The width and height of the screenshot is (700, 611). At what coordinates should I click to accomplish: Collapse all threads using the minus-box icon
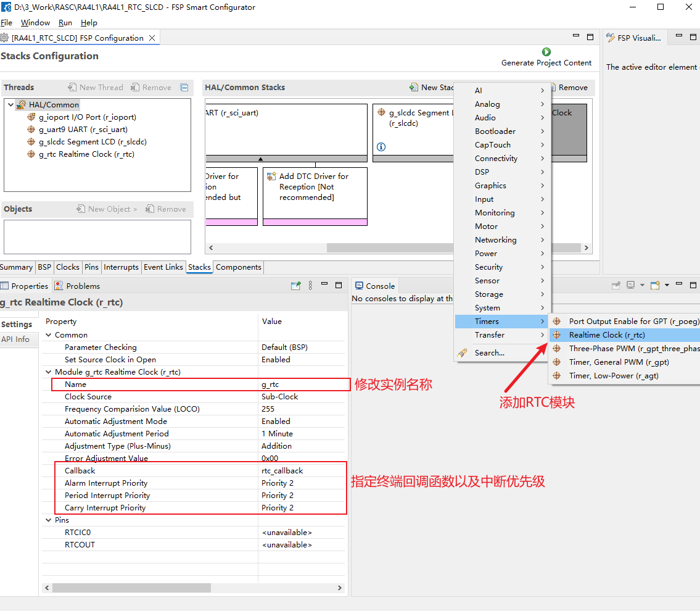[184, 88]
